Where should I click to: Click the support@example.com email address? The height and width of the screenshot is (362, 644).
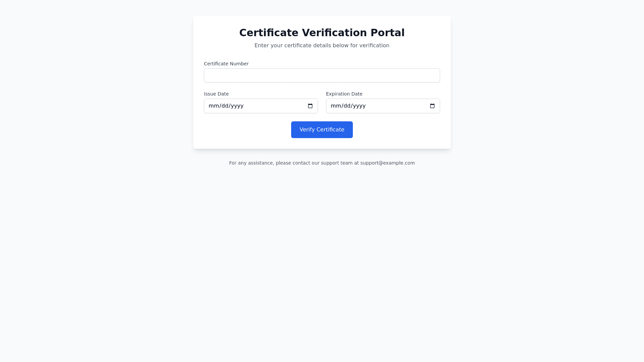click(387, 163)
